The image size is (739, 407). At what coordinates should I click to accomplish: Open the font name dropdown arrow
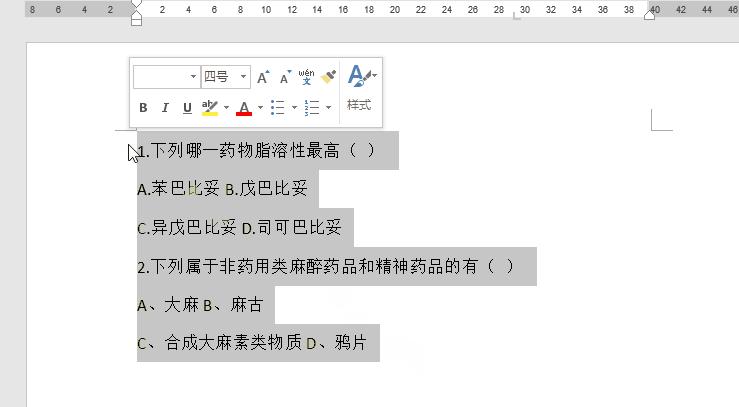point(193,77)
